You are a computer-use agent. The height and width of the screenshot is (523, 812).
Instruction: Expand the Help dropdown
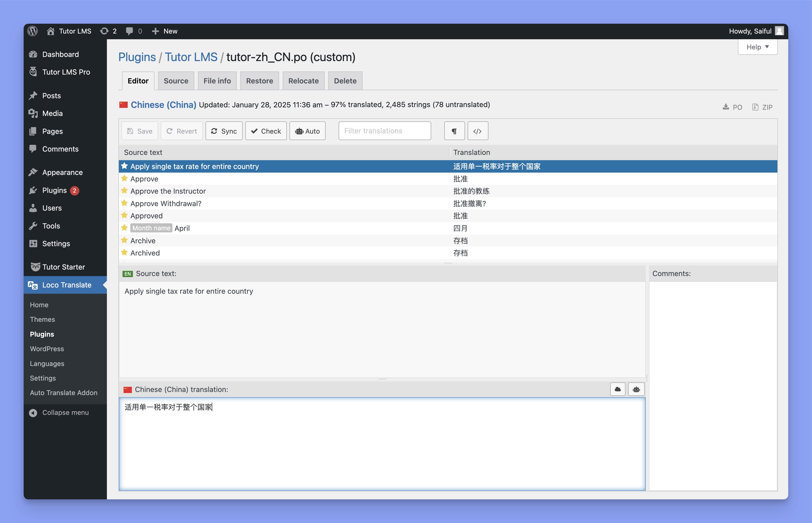758,47
